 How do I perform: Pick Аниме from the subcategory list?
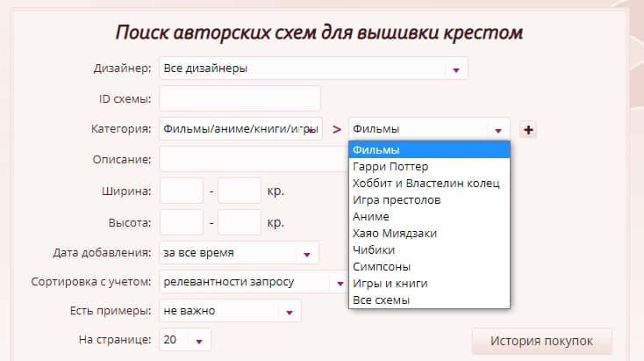click(370, 216)
